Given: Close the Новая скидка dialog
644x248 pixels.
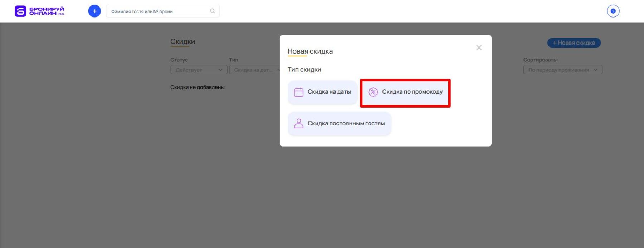Looking at the screenshot, I should [479, 48].
